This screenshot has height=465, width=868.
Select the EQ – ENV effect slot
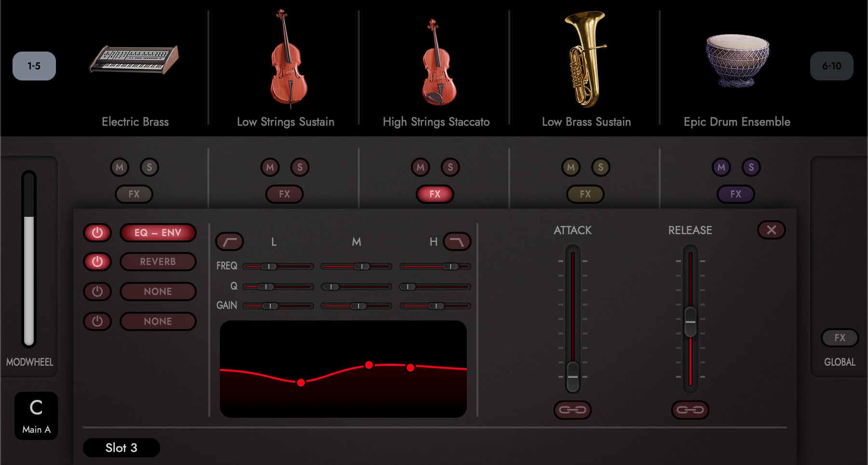pyautogui.click(x=158, y=233)
